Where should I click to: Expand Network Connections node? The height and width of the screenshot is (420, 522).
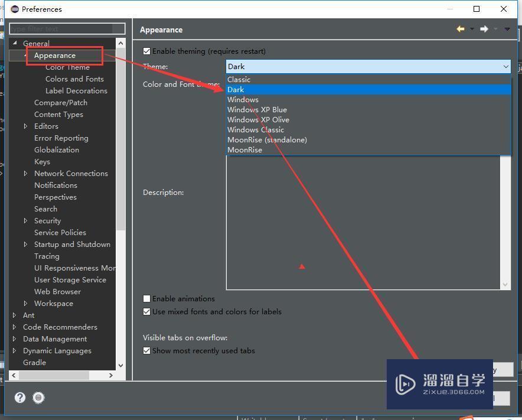(25, 174)
